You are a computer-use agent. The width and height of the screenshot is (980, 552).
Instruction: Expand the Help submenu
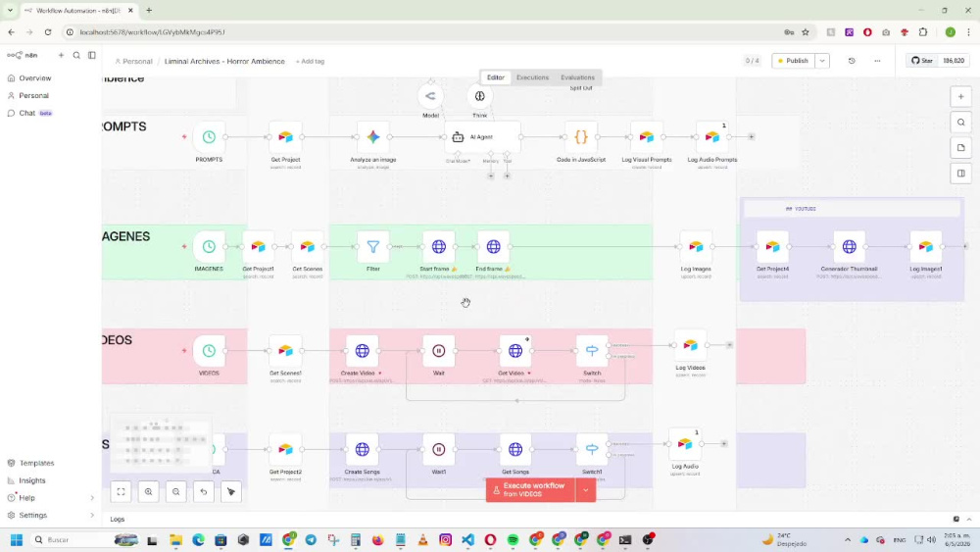click(x=92, y=498)
